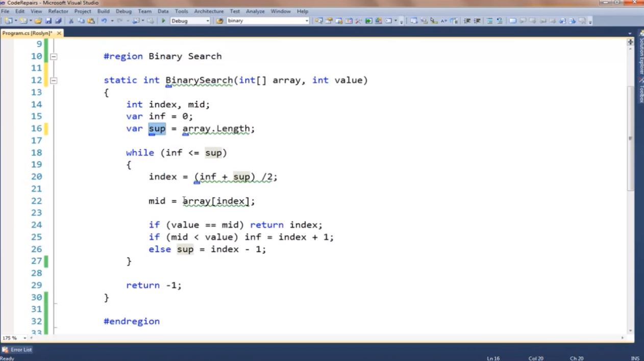Click the Cut toolbar icon

click(x=70, y=20)
